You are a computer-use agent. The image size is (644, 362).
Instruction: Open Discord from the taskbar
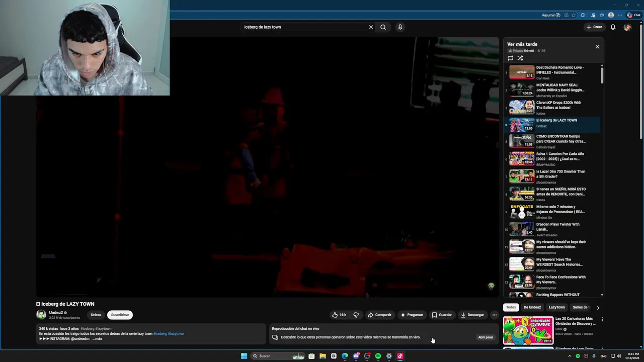356,356
